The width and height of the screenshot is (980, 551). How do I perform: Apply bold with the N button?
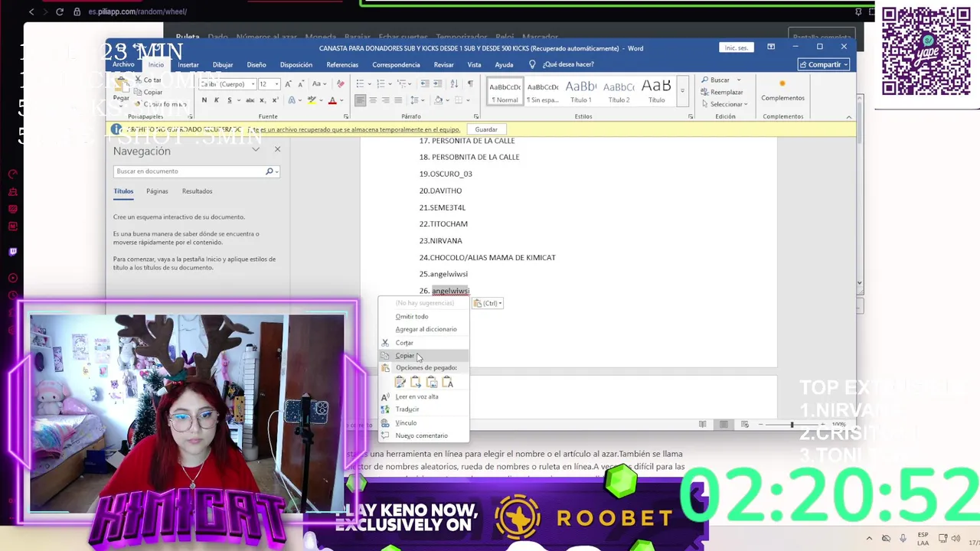(204, 100)
